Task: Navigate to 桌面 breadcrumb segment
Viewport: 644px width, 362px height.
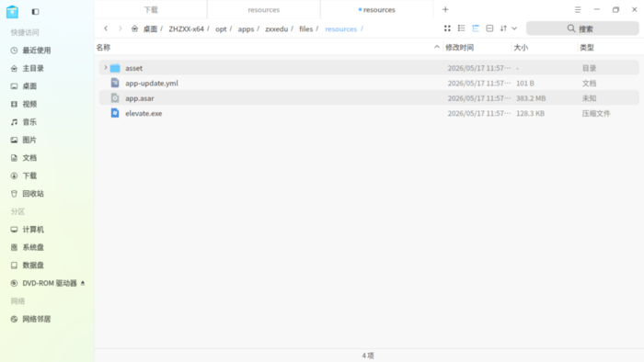Action: [150, 29]
